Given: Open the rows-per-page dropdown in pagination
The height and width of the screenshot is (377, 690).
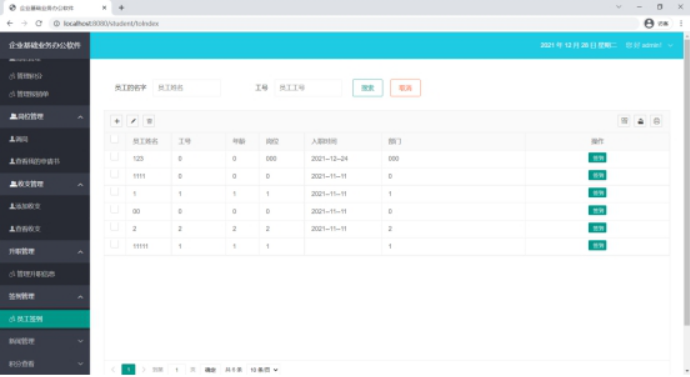Looking at the screenshot, I should [x=264, y=370].
